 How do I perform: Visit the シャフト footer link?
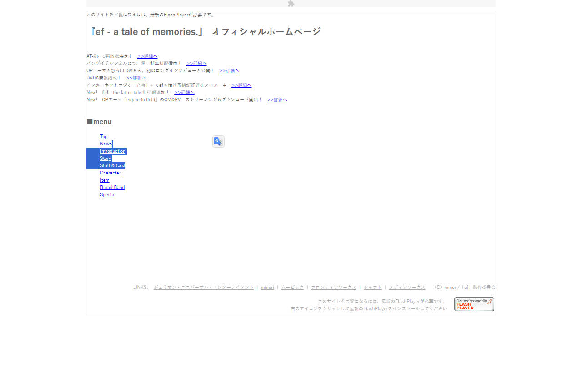point(372,288)
